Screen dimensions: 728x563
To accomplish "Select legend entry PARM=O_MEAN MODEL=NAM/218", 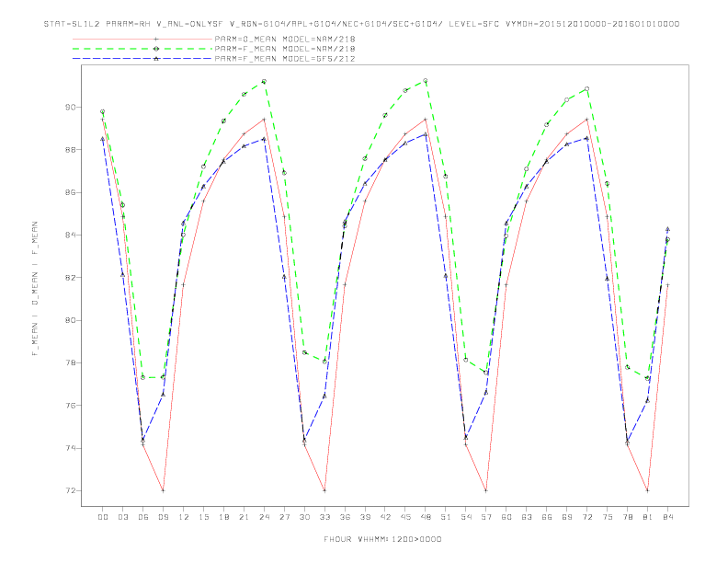I will click(285, 39).
